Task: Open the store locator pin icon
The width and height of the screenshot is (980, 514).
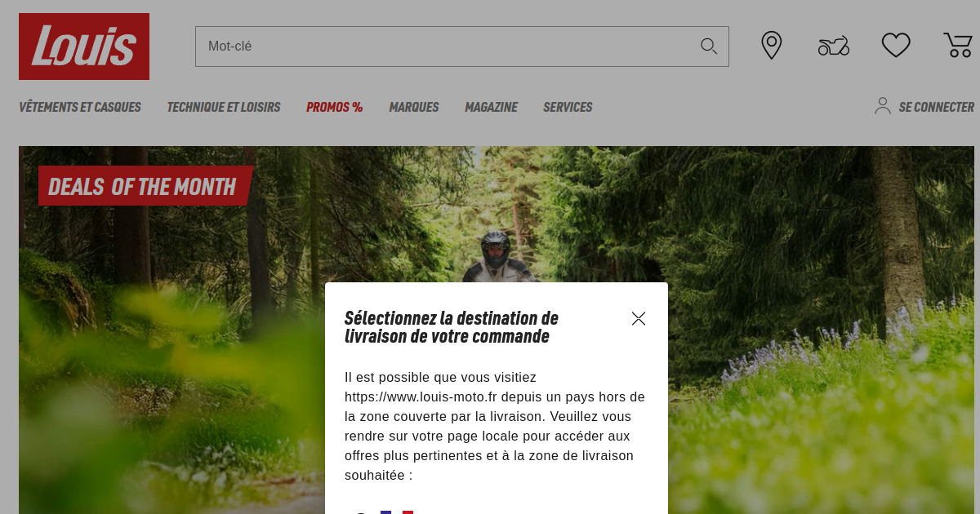Action: [x=772, y=46]
